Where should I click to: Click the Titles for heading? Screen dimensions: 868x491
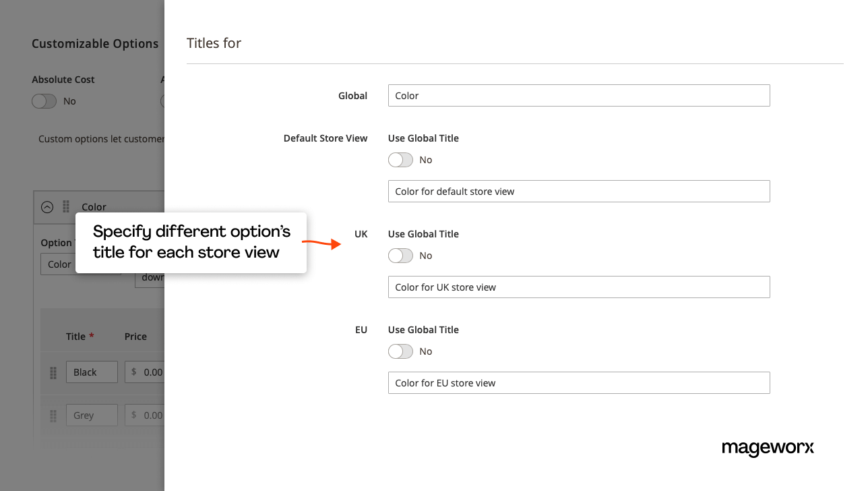[x=214, y=42]
